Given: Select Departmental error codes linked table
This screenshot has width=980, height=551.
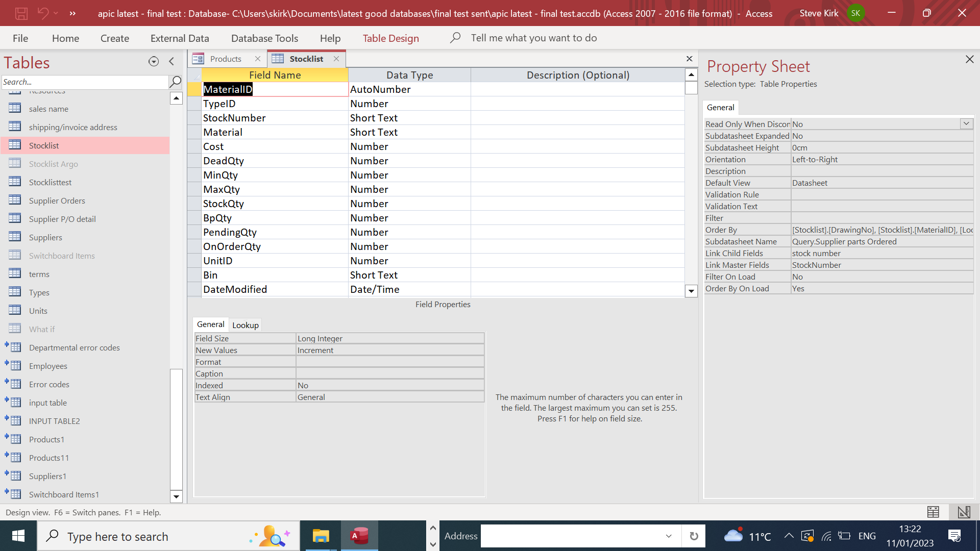Looking at the screenshot, I should click(x=75, y=348).
